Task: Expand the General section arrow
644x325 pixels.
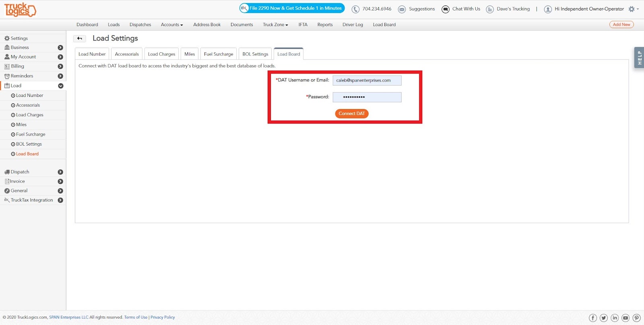Action: coord(60,191)
